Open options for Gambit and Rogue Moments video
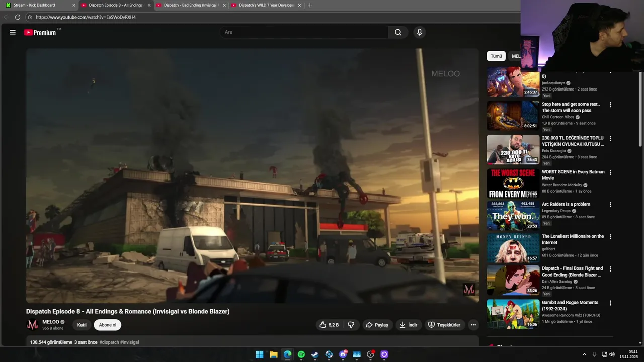The width and height of the screenshot is (644, 362). (611, 303)
